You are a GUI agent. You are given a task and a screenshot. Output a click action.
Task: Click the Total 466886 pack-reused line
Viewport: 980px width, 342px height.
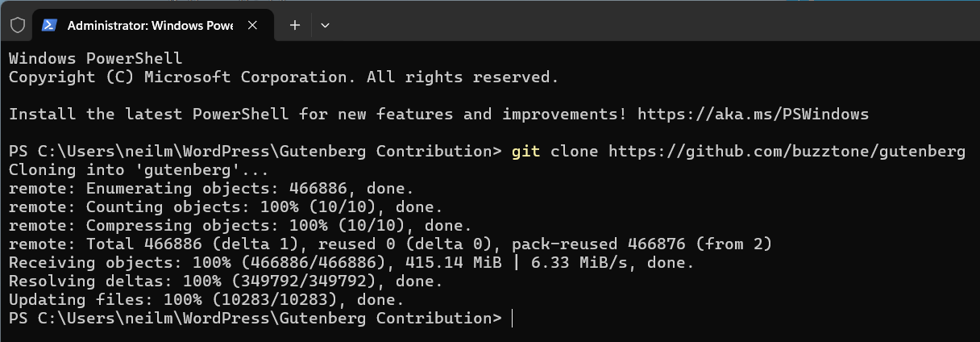click(x=390, y=244)
